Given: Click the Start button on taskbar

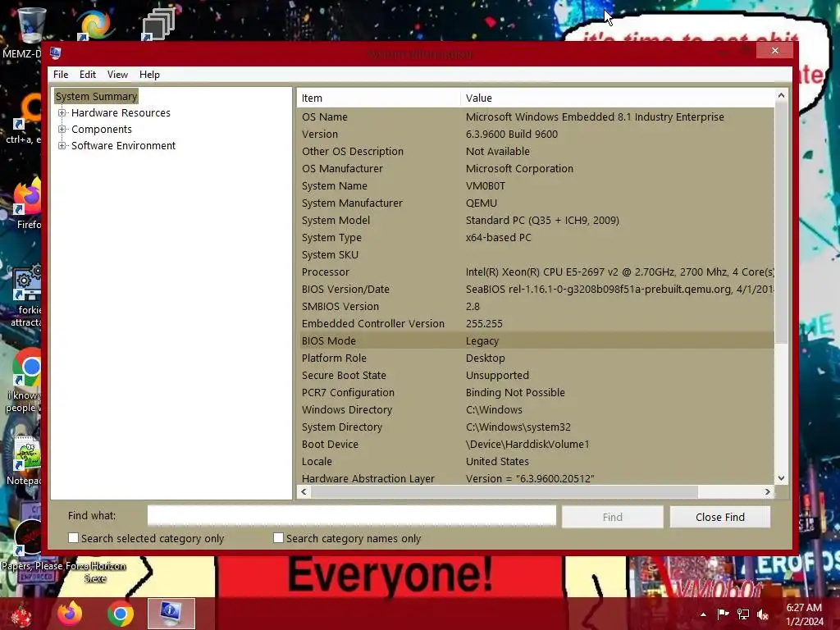Looking at the screenshot, I should click(21, 614).
